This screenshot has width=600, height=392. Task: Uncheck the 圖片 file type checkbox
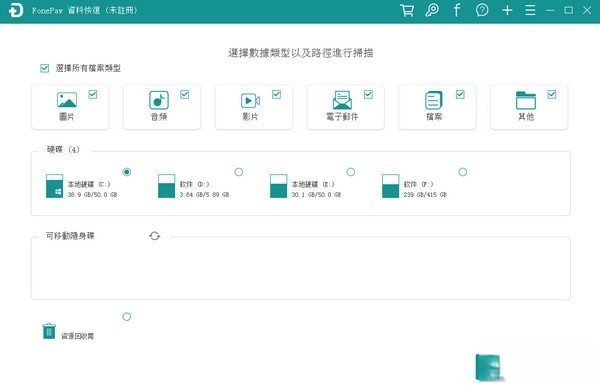93,94
